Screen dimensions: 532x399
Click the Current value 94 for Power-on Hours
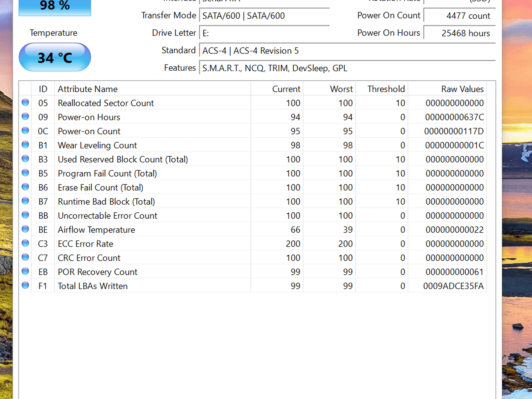point(295,117)
